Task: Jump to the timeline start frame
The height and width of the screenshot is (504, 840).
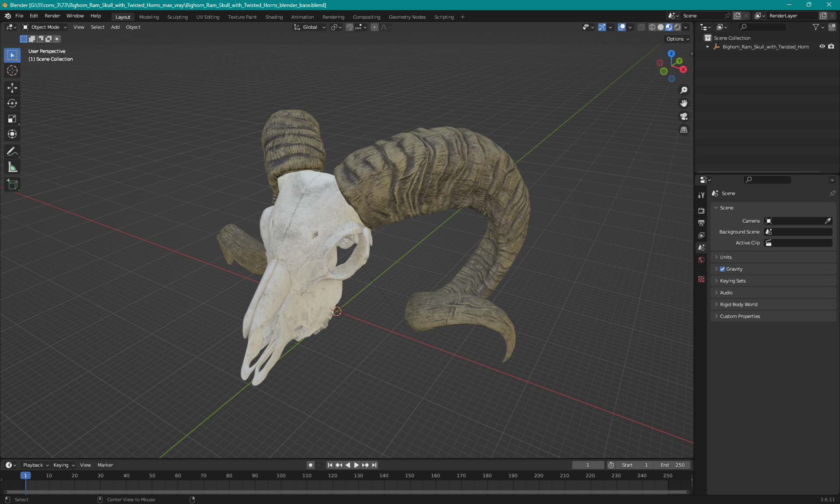Action: (x=330, y=465)
